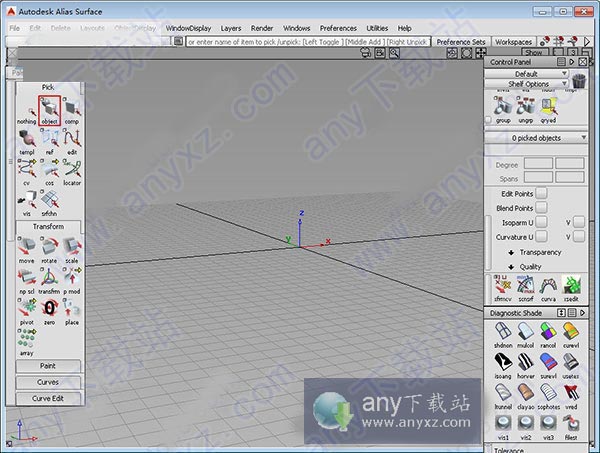Expand the Curves palette tab

(48, 382)
